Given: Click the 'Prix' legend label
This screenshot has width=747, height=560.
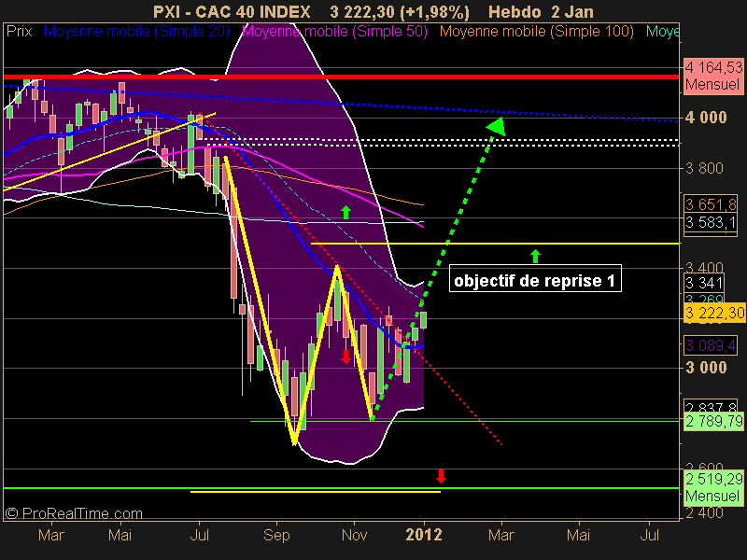Looking at the screenshot, I should (x=19, y=32).
